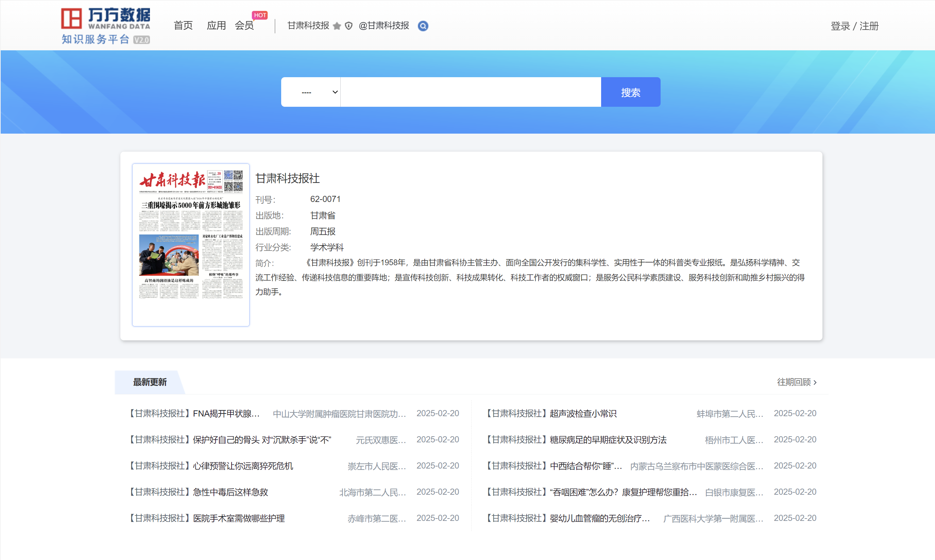Open the 会员 menu item
Screen dimensions: 935x560
click(x=244, y=25)
